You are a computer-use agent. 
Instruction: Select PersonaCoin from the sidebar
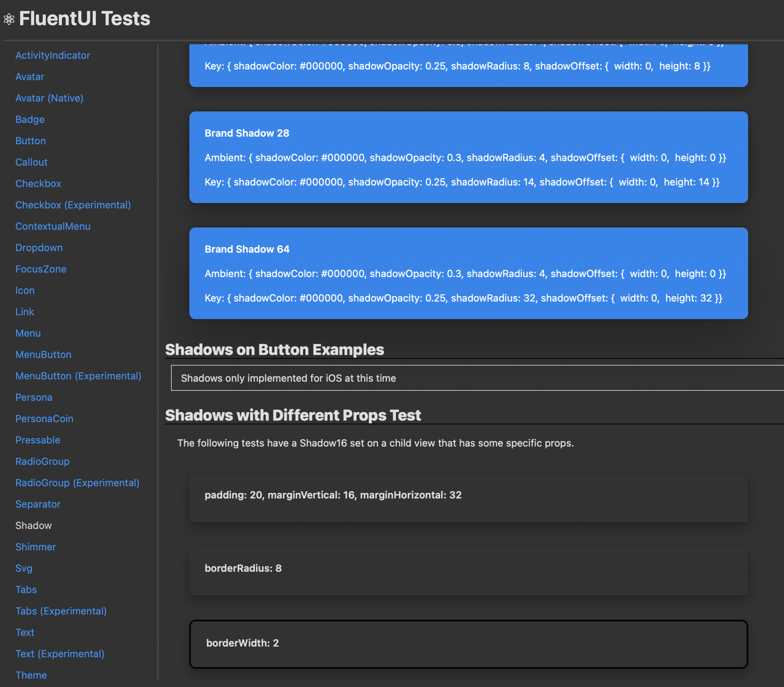click(45, 419)
